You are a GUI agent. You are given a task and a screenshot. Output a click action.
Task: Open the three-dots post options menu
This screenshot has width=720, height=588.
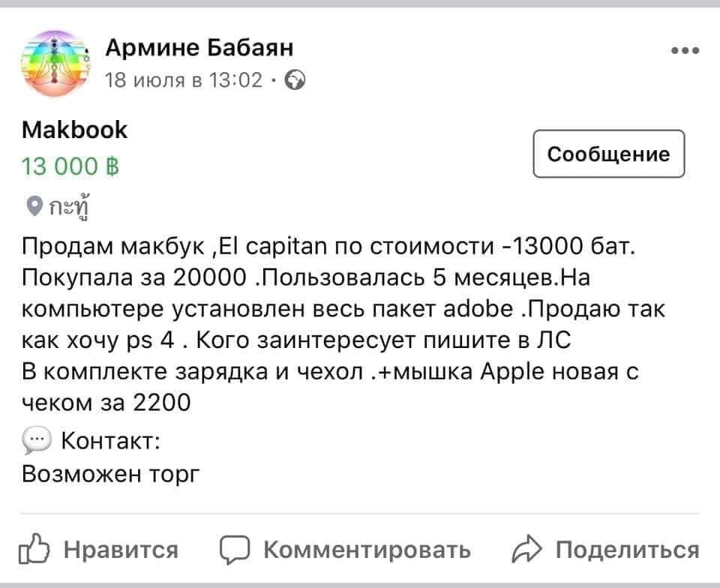[685, 51]
